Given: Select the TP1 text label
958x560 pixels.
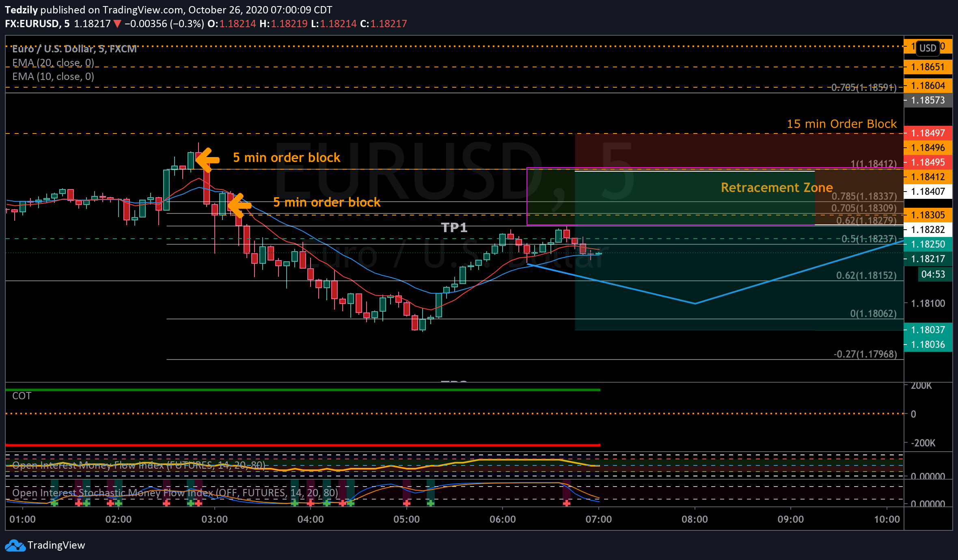Looking at the screenshot, I should [x=454, y=228].
